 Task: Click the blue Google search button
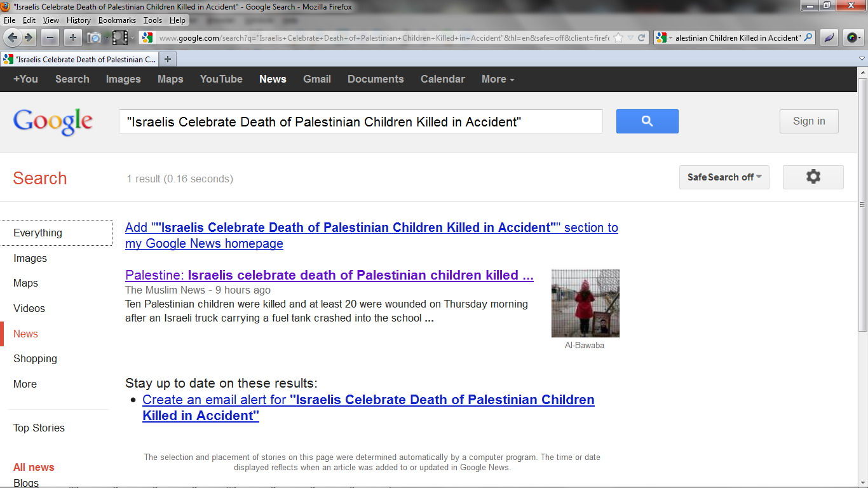point(647,121)
